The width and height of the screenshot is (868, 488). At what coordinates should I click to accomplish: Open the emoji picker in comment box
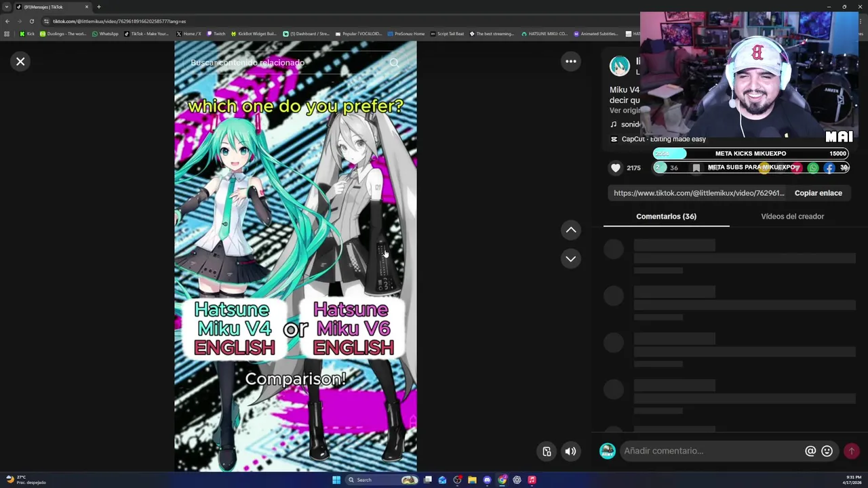[x=827, y=451]
